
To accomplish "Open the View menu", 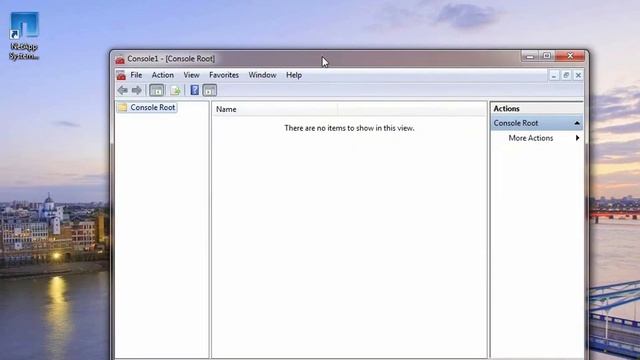I will click(x=191, y=75).
